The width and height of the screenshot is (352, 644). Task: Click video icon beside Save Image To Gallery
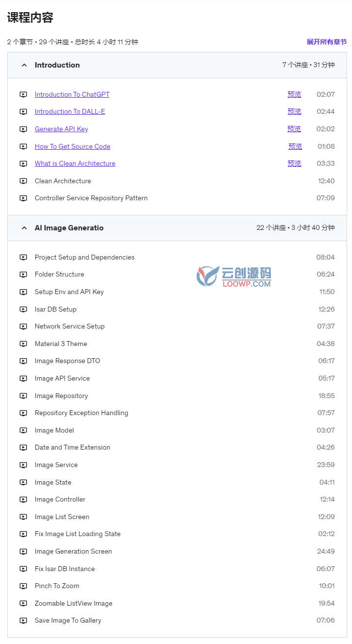coord(23,621)
